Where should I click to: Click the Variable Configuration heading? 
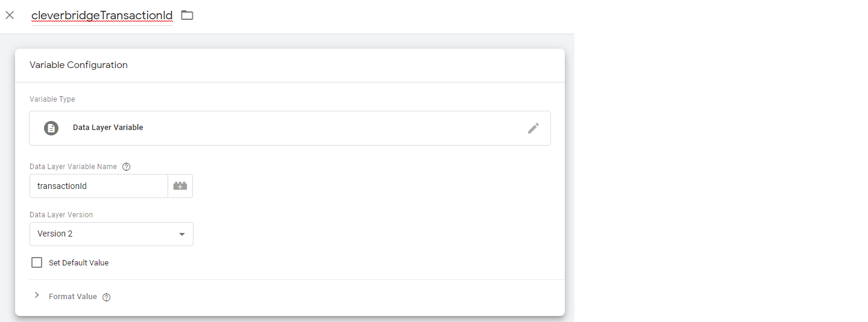pos(78,65)
